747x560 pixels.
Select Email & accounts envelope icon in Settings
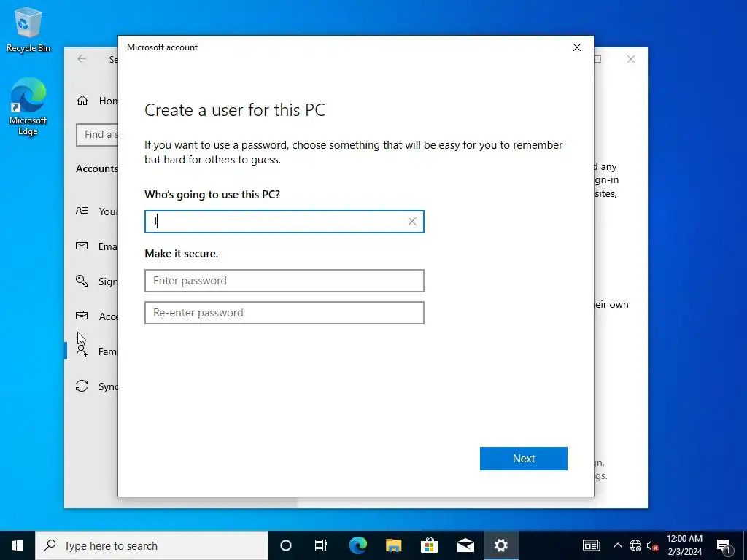[82, 246]
